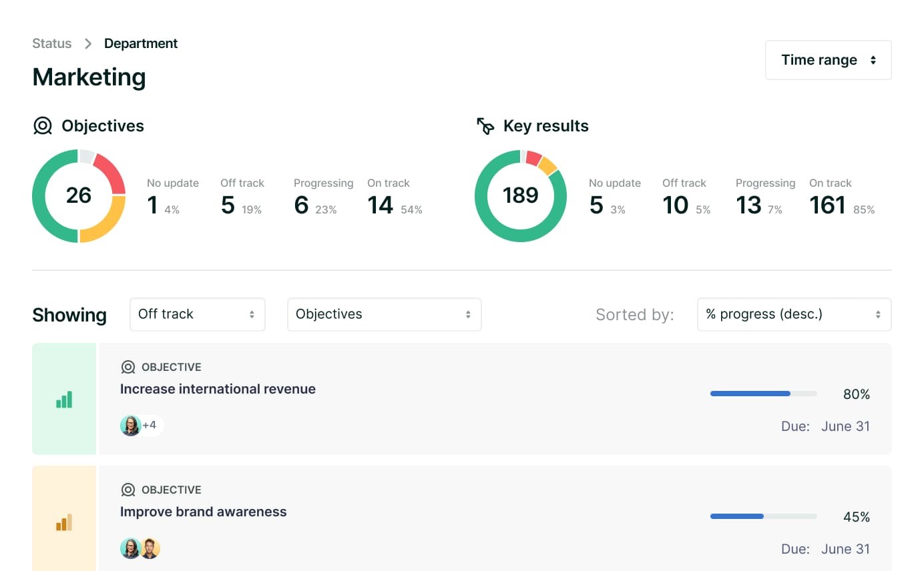Viewport: 924px width, 571px height.
Task: Open the Off track filter dropdown
Action: coord(197,314)
